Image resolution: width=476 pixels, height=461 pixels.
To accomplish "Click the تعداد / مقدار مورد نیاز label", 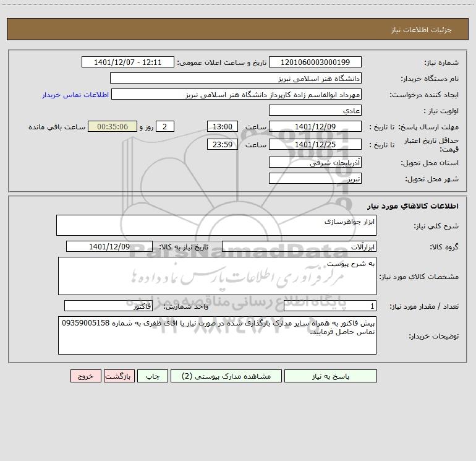I will (424, 307).
